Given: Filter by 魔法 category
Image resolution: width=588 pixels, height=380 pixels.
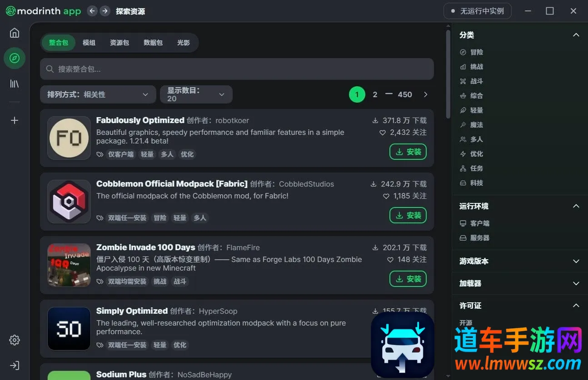Looking at the screenshot, I should coord(472,125).
